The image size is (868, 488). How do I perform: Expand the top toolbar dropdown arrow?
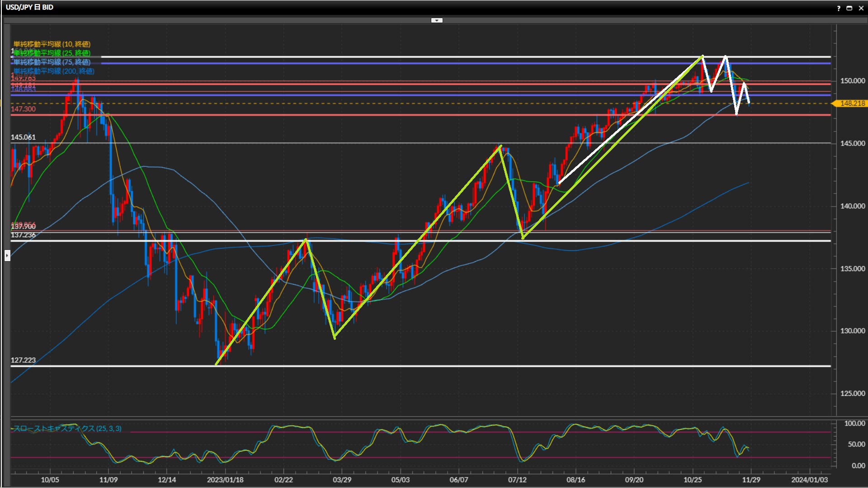pos(437,20)
